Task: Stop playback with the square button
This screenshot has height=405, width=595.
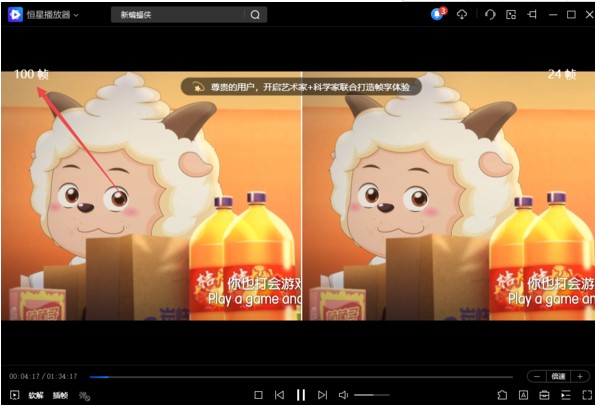Action: coord(258,395)
